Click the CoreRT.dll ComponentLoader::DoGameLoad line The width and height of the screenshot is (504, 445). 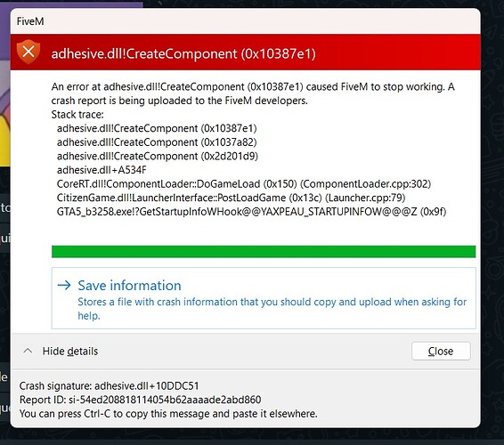coord(244,184)
